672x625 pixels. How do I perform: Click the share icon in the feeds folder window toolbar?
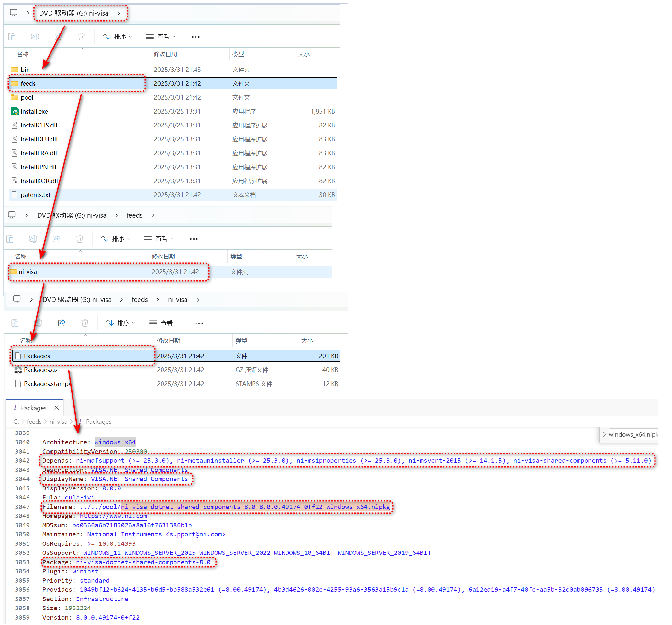(56, 239)
